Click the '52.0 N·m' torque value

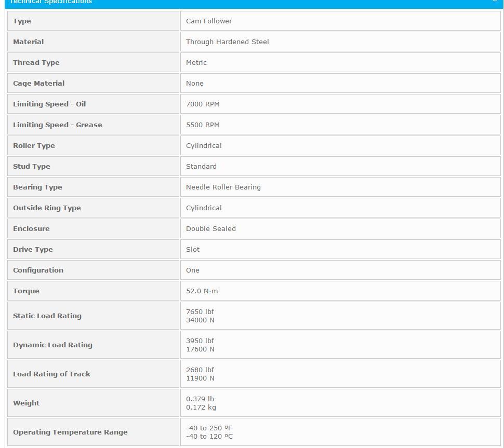click(202, 291)
